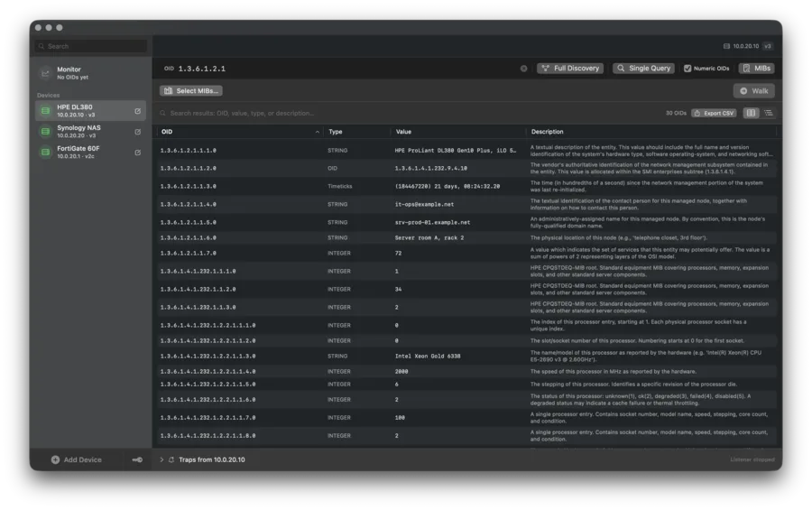Toggle the Numeric OIDs checkbox

tap(687, 69)
